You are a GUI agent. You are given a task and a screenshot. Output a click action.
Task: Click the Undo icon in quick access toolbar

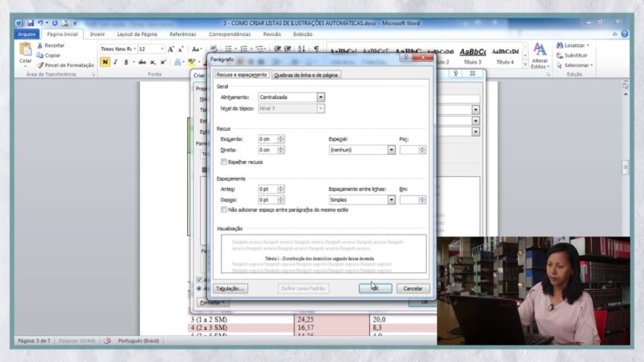40,23
